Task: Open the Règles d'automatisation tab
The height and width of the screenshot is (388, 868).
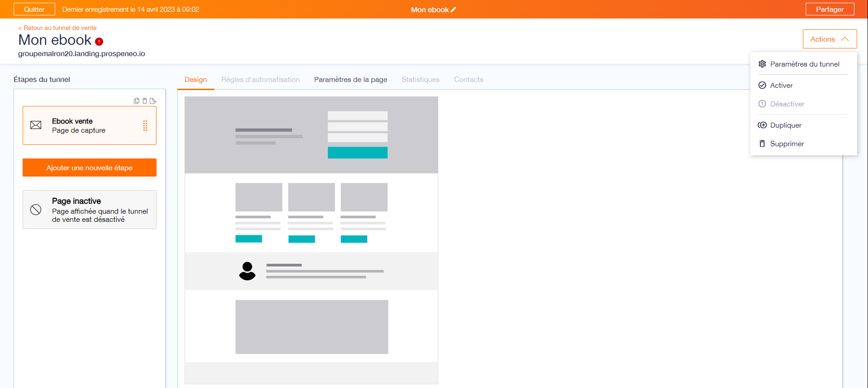Action: click(x=261, y=80)
